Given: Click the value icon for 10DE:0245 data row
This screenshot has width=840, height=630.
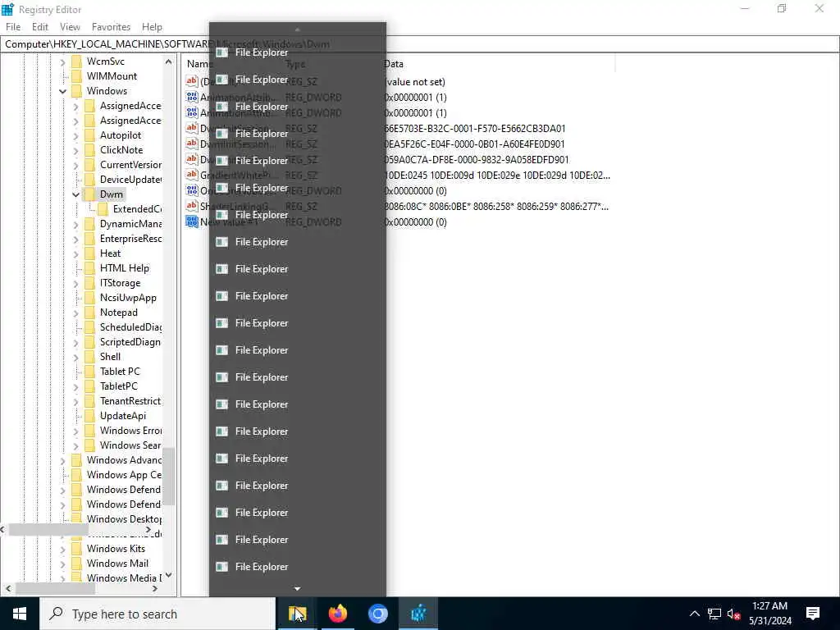Looking at the screenshot, I should tap(192, 175).
